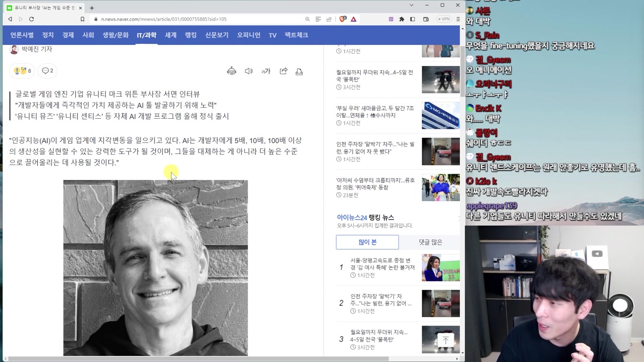The width and height of the screenshot is (644, 362).
Task: Click the MG 새마을금고 news thumbnail
Action: [x=441, y=115]
